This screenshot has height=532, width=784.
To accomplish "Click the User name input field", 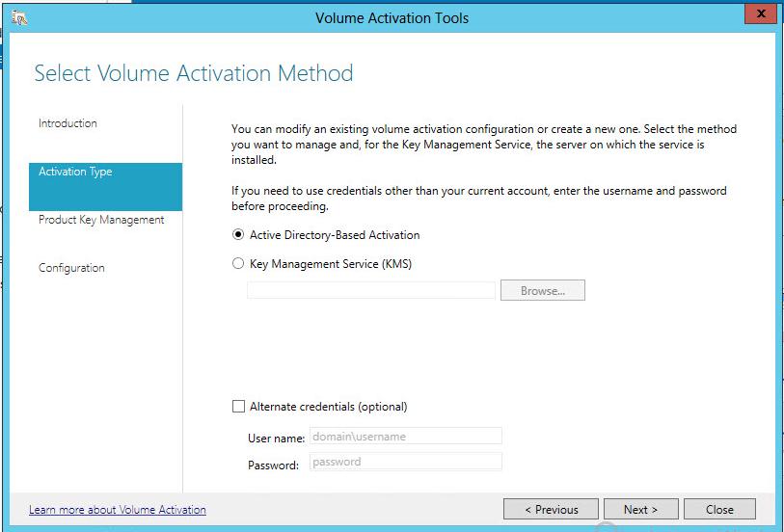I will coord(405,437).
